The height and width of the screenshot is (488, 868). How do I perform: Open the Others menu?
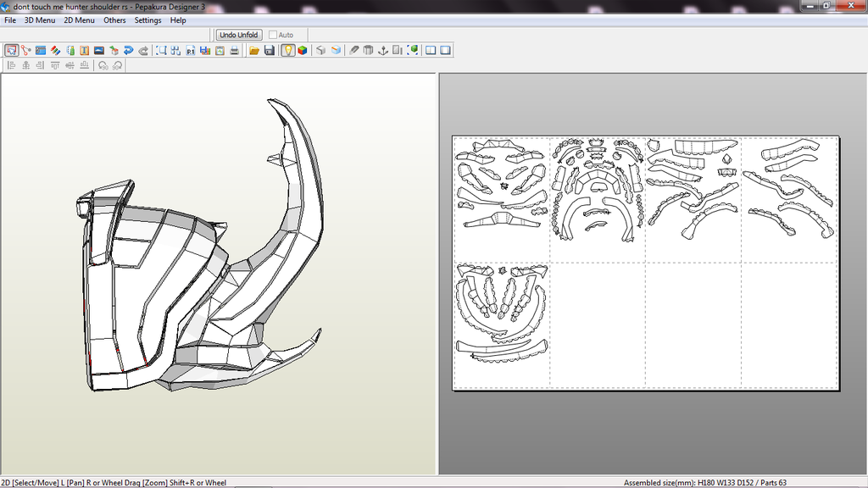114,20
